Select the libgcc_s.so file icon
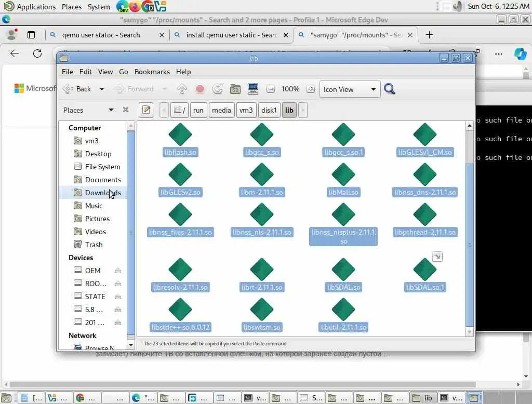Viewport: 532px width, 404px height. (x=262, y=134)
